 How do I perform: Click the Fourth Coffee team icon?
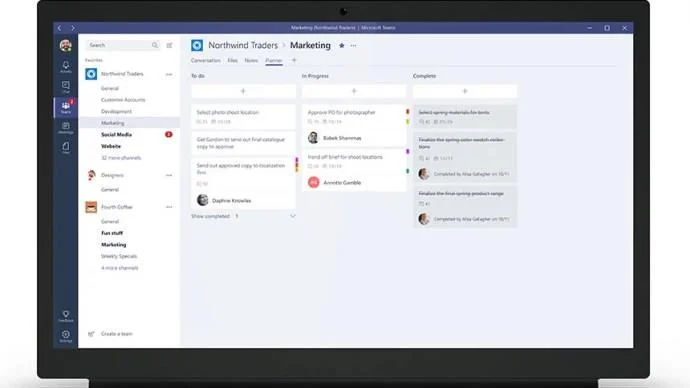click(x=91, y=207)
